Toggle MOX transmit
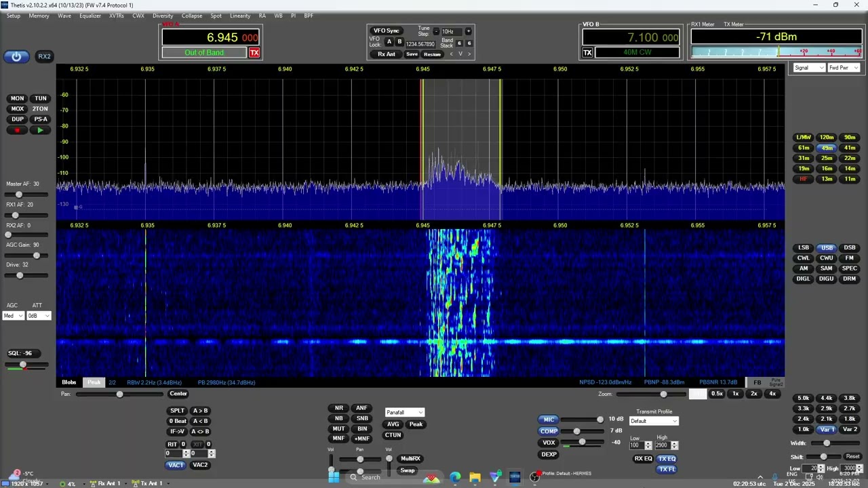Screen dimensions: 868x488 18,108
